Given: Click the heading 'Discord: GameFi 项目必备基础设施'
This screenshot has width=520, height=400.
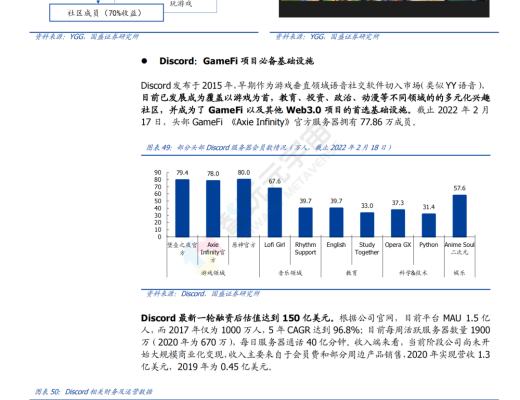Looking at the screenshot, I should pyautogui.click(x=236, y=61).
